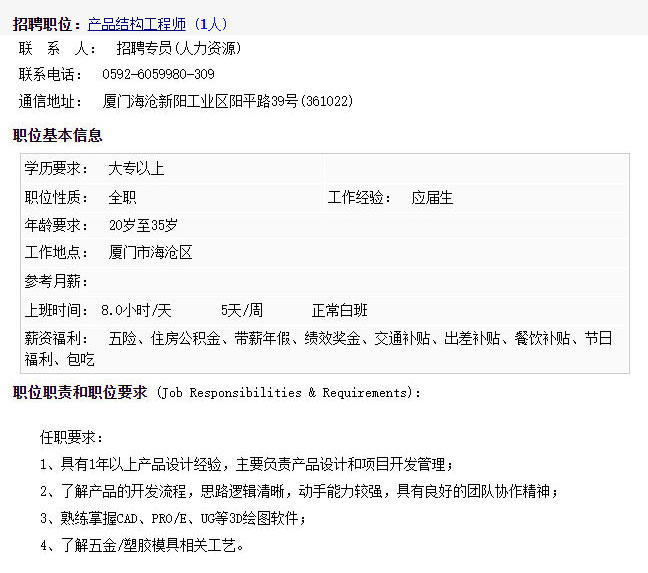Click the address 厦门海沧新阳工业区阳平路39号

coord(228,101)
